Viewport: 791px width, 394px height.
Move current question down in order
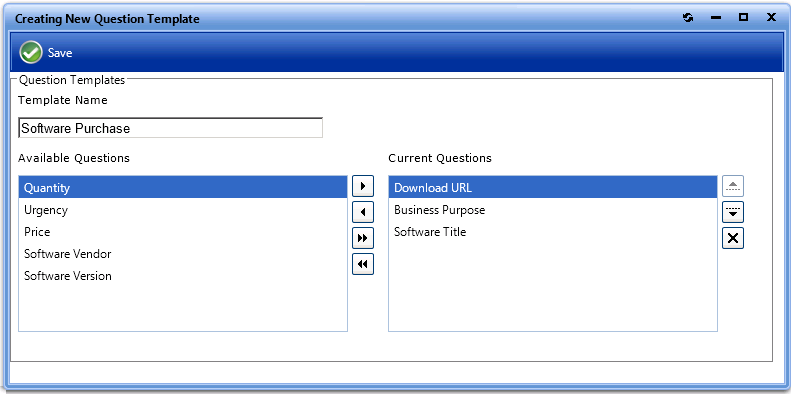(733, 212)
